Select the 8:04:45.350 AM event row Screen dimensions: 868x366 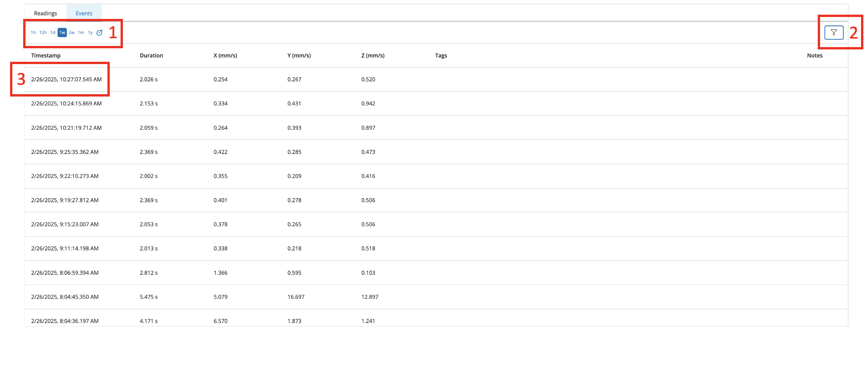pos(65,297)
